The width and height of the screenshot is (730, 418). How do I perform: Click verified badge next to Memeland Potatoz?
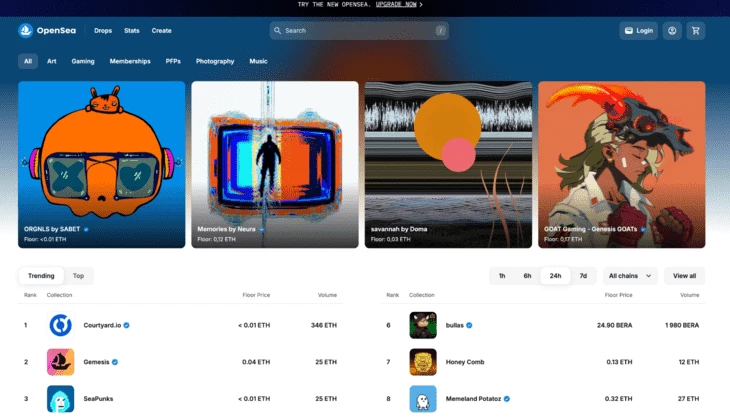point(507,398)
